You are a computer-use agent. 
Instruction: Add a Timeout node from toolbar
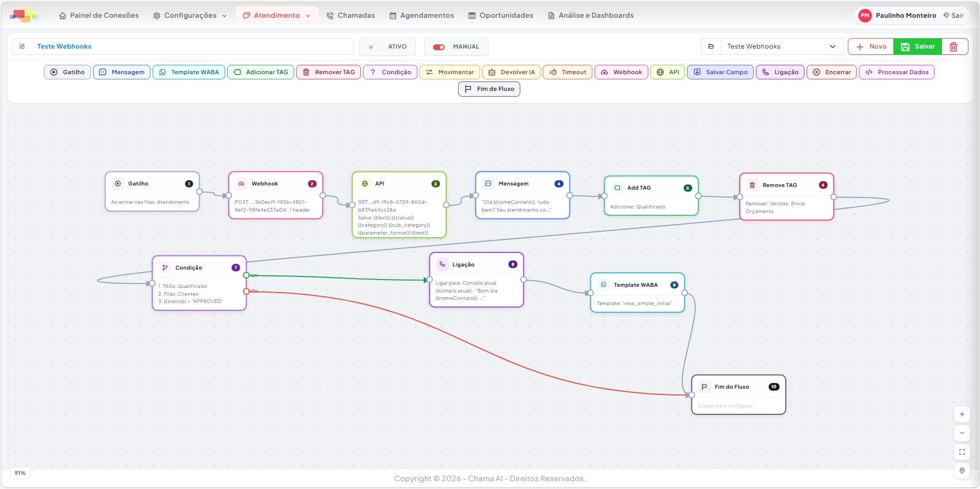[568, 72]
